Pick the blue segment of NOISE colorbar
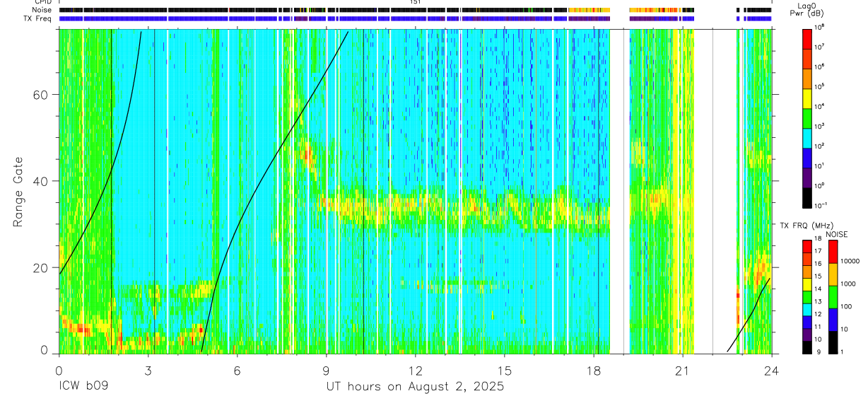 pos(832,319)
